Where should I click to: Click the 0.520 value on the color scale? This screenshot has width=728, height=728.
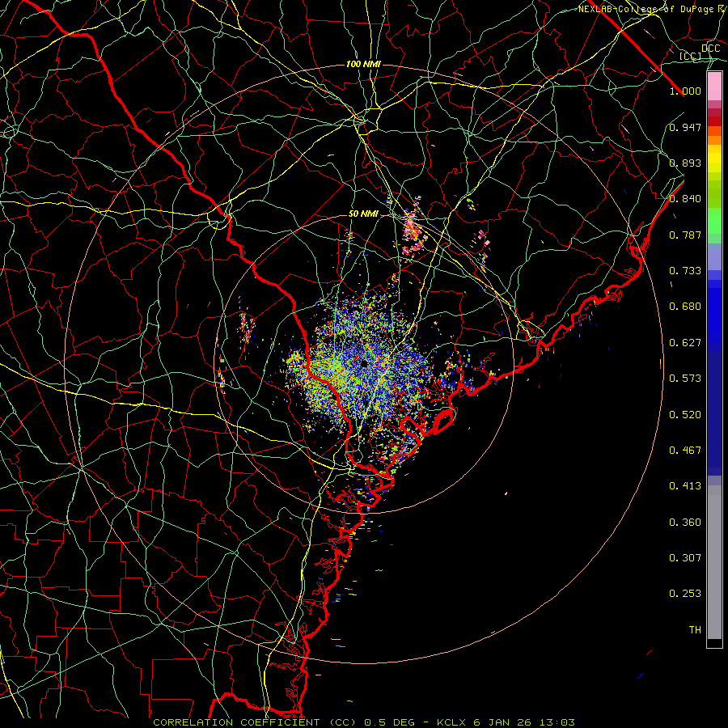click(685, 415)
